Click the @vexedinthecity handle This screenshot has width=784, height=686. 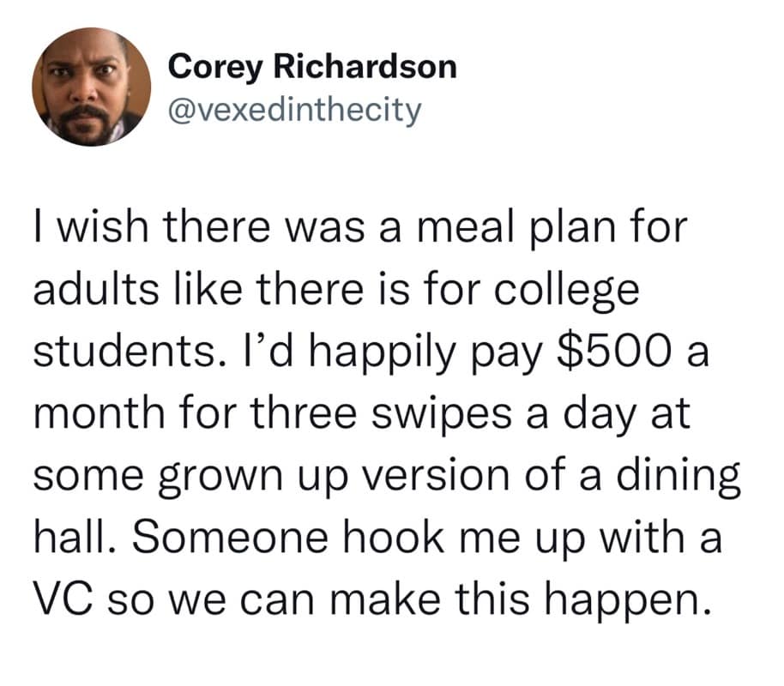(x=296, y=110)
